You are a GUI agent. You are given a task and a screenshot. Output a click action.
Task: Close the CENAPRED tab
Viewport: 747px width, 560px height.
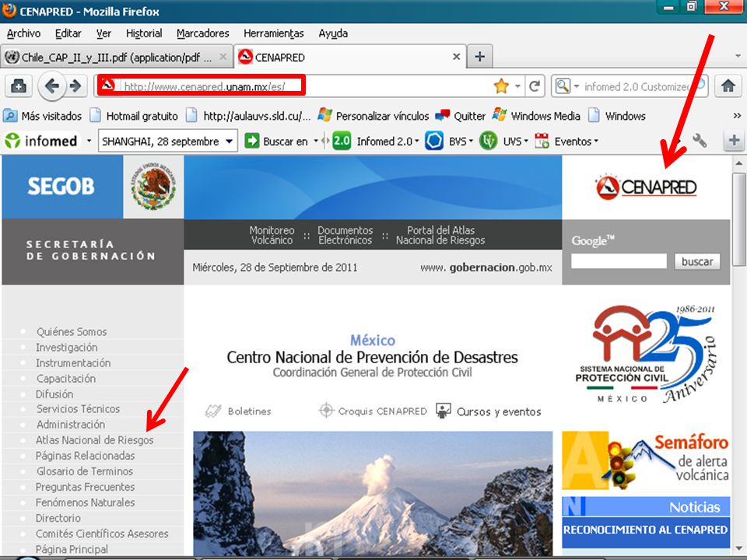(x=457, y=57)
